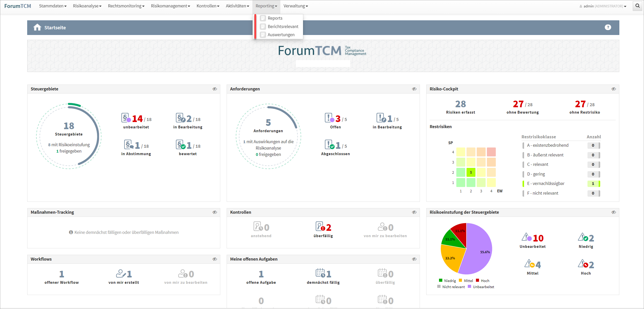Image resolution: width=644 pixels, height=309 pixels.
Task: Expand the Stammdaten dropdown menu
Action: click(x=53, y=6)
